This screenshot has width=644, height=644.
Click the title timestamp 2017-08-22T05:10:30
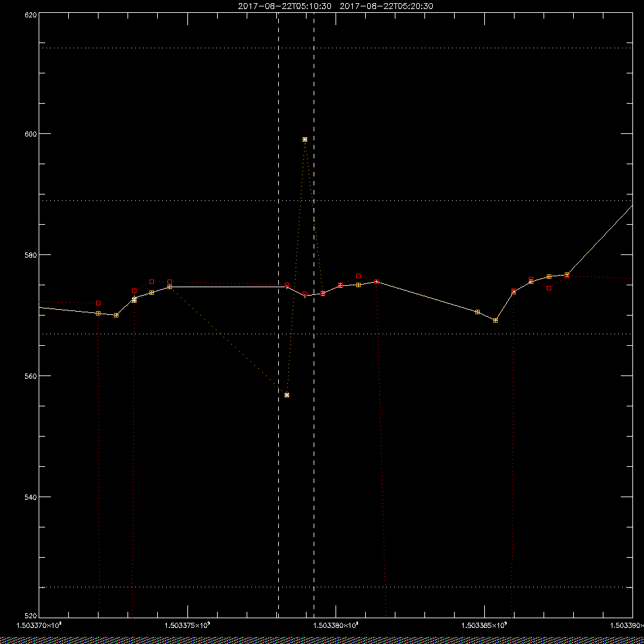(x=285, y=6)
